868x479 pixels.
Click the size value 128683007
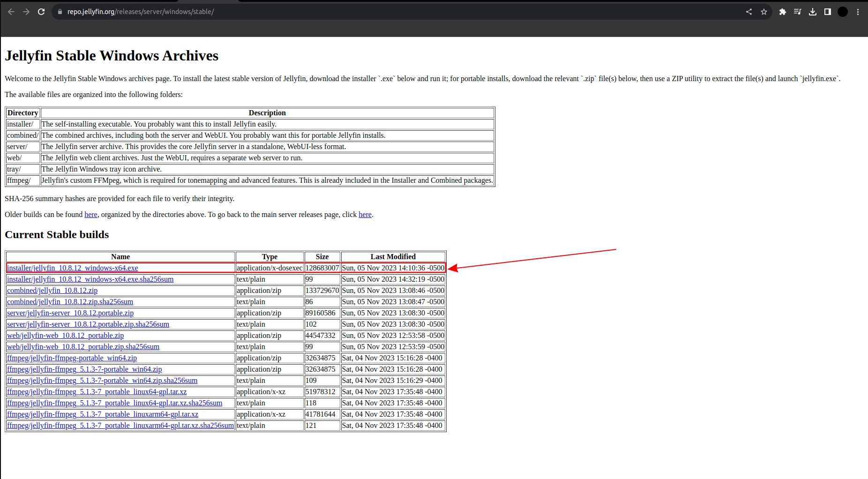[322, 268]
